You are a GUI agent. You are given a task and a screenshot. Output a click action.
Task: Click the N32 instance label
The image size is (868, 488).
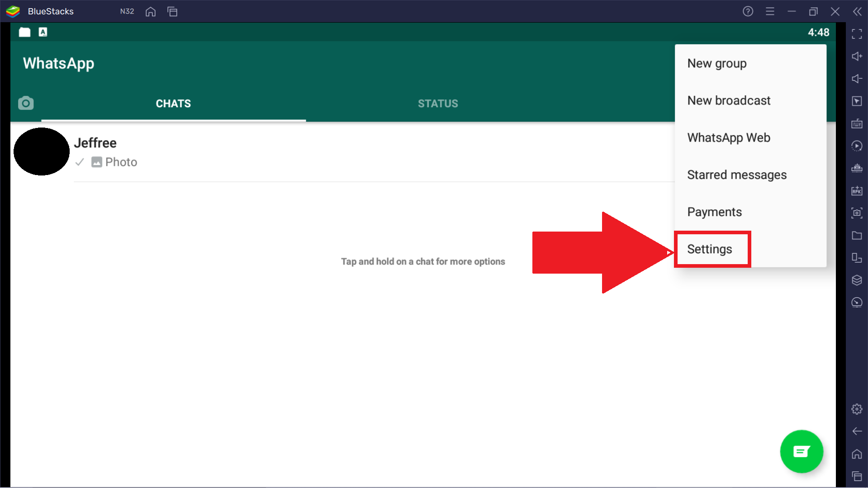pos(127,11)
